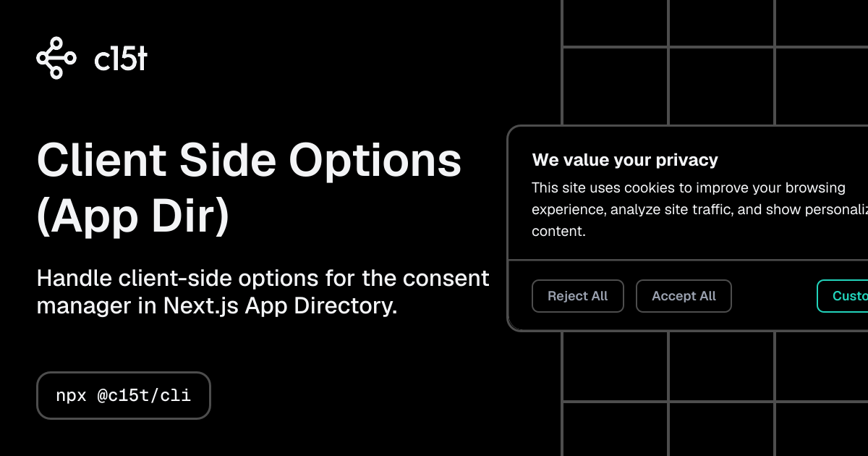The image size is (868, 456).
Task: Click the branching node glyph in the logo
Action: [56, 58]
